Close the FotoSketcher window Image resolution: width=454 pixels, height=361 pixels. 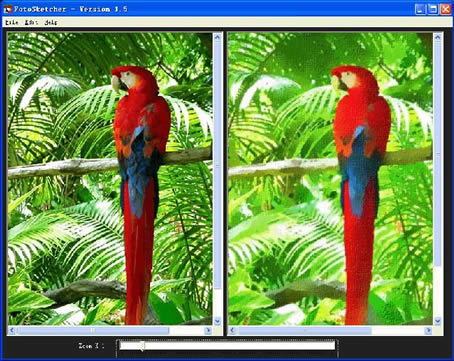pos(446,9)
